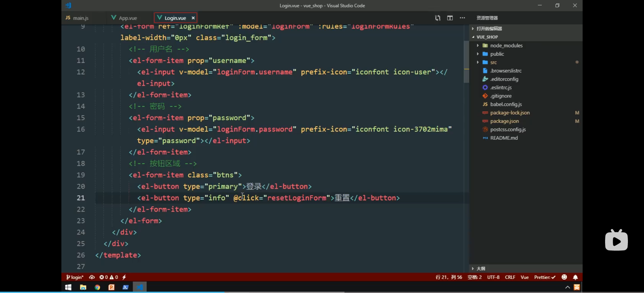Click resetLoginForm in line 21
Image resolution: width=644 pixels, height=293 pixels.
pos(297,198)
